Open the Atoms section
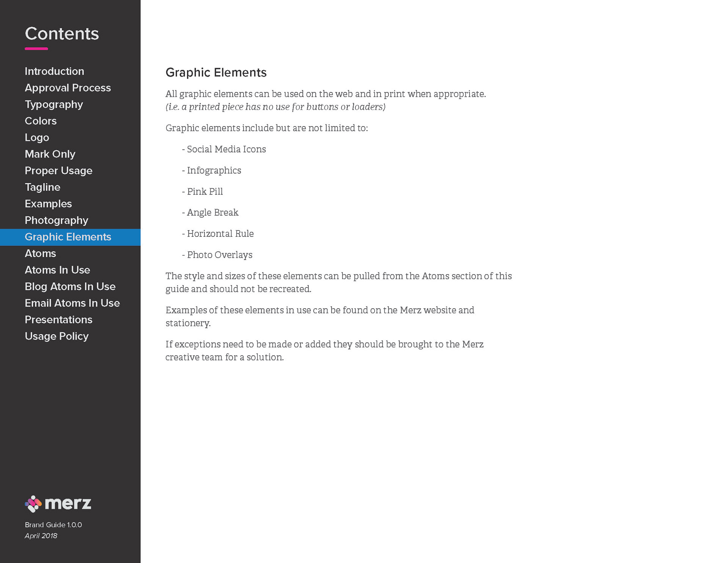The height and width of the screenshot is (563, 728). click(x=40, y=253)
